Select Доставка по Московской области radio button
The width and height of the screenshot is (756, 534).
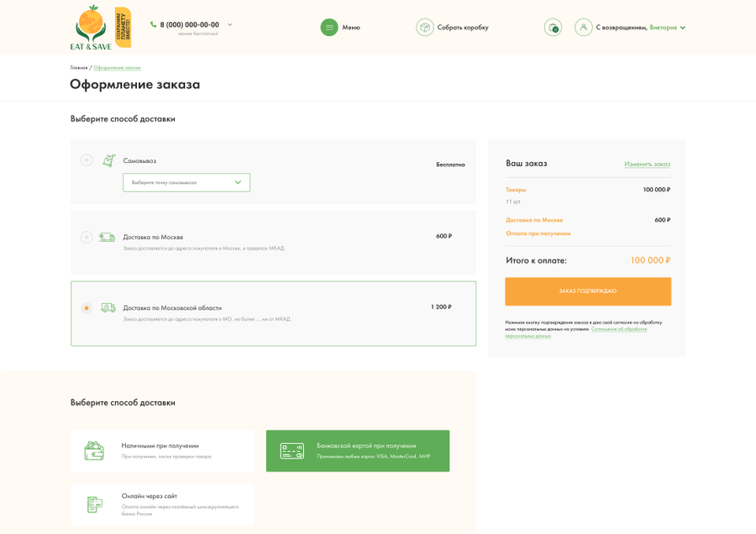pyautogui.click(x=87, y=308)
